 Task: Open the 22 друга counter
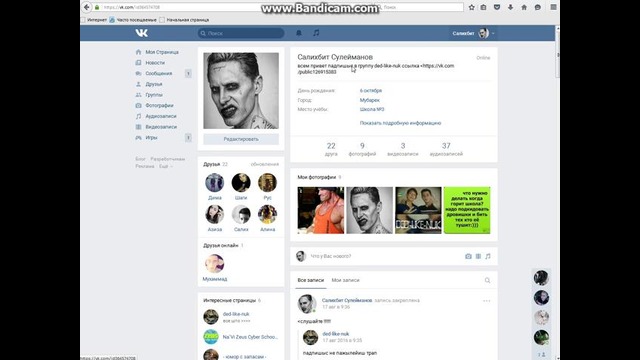coord(331,149)
